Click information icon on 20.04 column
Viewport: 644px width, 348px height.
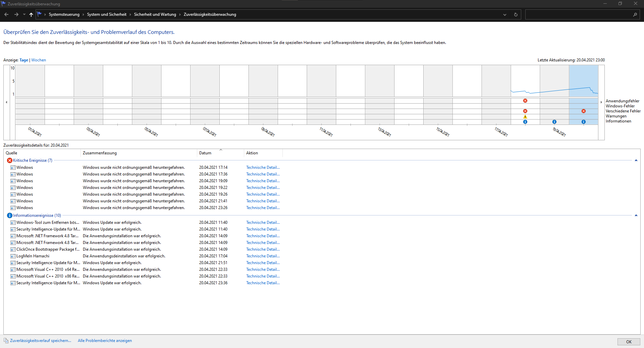point(584,122)
